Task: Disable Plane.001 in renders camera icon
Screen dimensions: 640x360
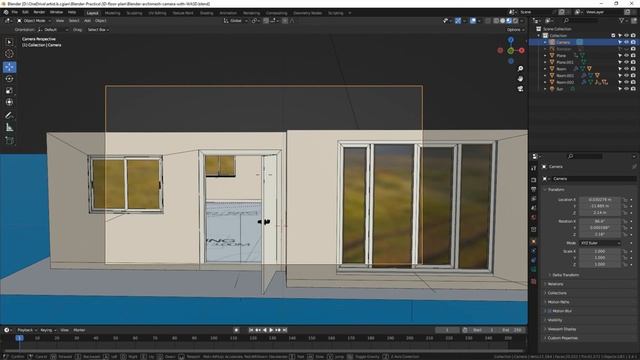Action: click(x=633, y=62)
